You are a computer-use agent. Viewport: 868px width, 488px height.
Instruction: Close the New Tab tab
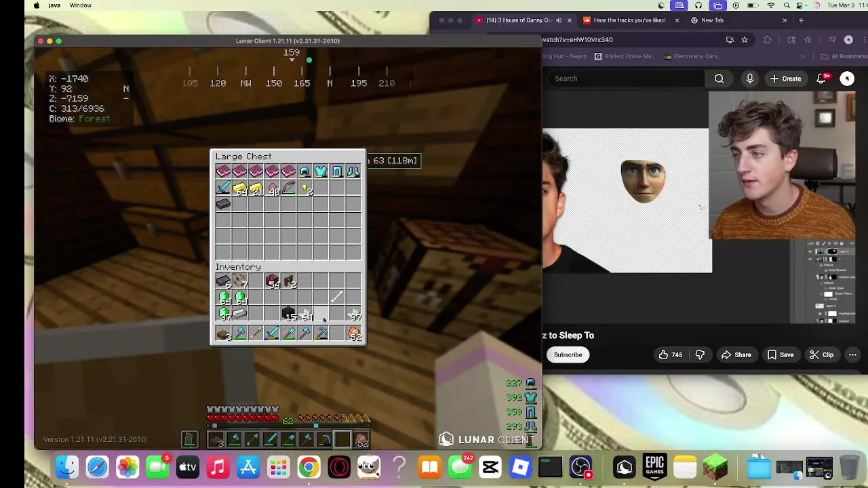tap(785, 20)
